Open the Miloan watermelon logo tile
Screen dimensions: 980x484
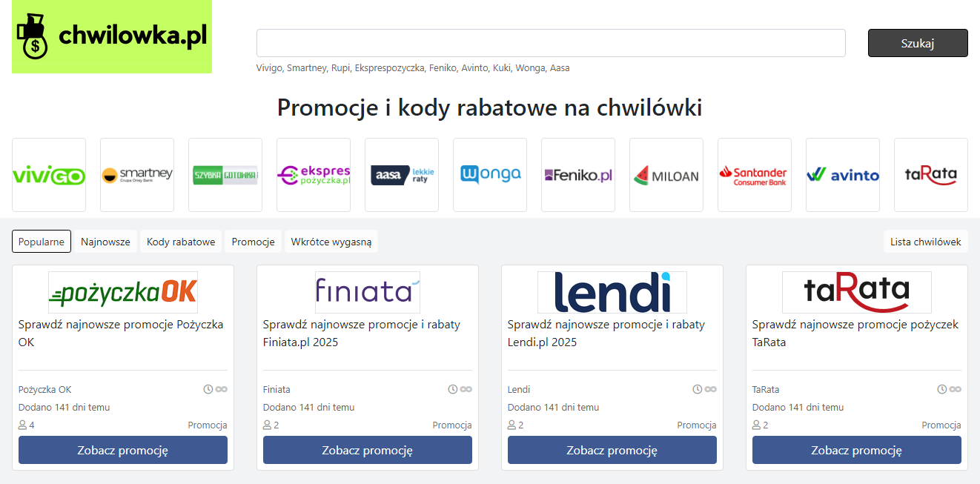[x=666, y=175]
